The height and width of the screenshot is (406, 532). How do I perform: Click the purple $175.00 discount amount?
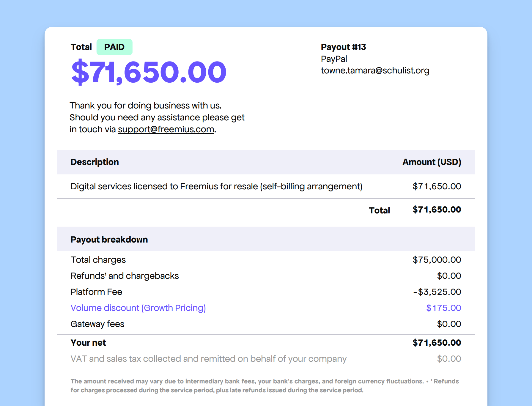tap(443, 308)
